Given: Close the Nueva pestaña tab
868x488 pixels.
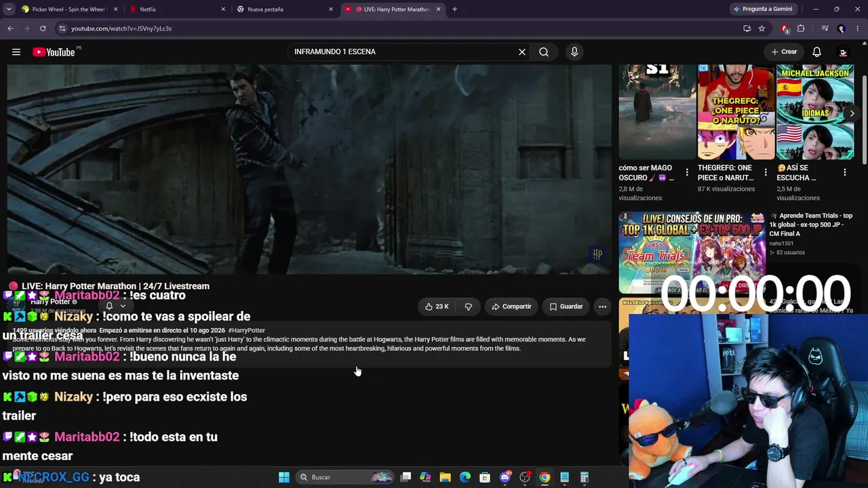Looking at the screenshot, I should [x=331, y=9].
